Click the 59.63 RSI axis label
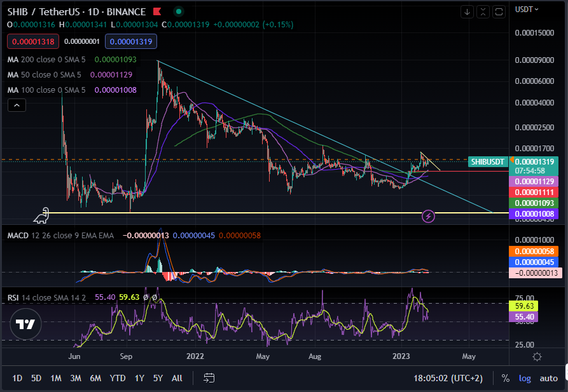The height and width of the screenshot is (392, 568). [x=524, y=306]
